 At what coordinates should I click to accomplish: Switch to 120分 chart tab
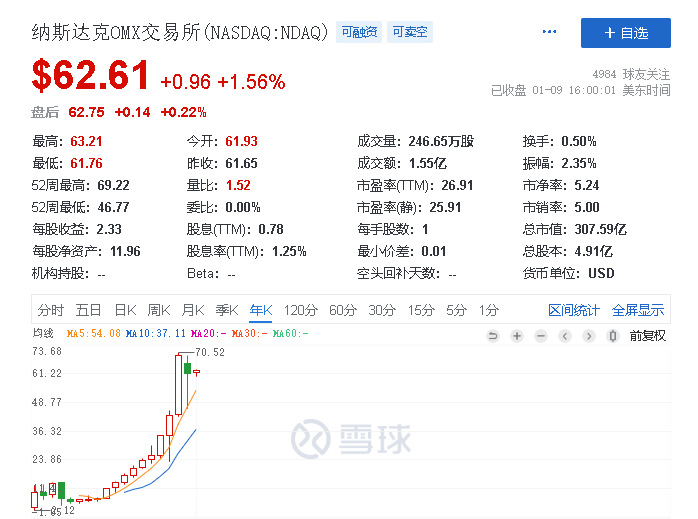click(x=301, y=310)
